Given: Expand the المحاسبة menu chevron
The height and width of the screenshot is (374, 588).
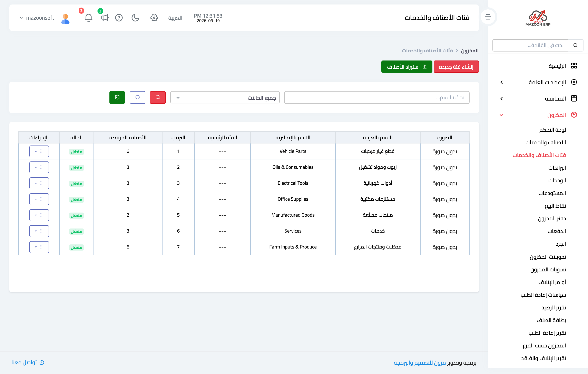Looking at the screenshot, I should (502, 99).
